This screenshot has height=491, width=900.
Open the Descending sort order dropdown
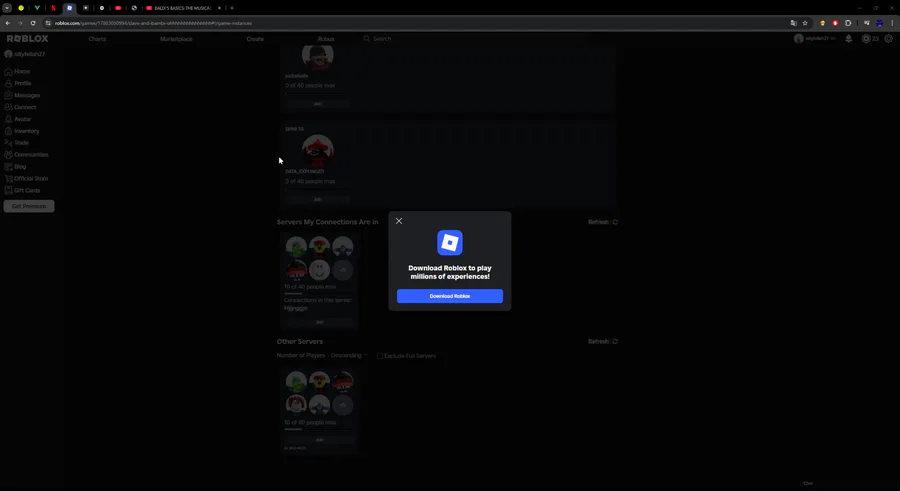click(348, 355)
